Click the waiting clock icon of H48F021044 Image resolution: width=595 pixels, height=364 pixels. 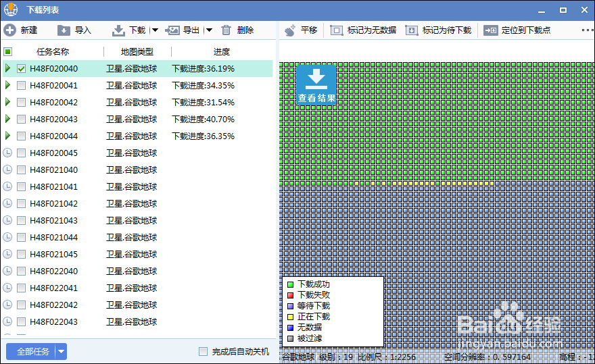coord(7,237)
